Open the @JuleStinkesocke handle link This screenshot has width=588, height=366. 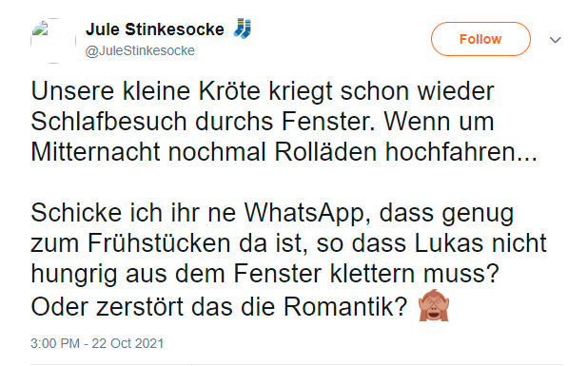pyautogui.click(x=140, y=50)
